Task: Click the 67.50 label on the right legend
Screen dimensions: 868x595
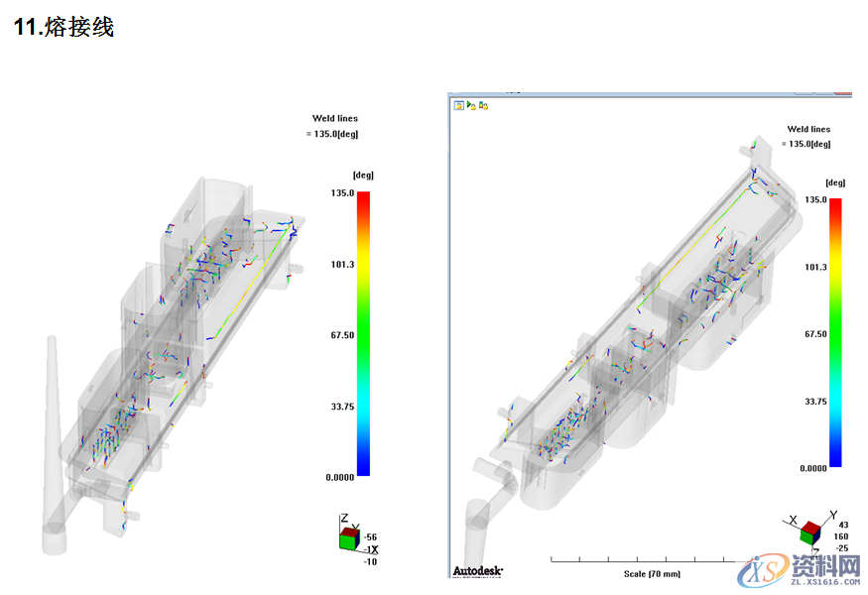Action: coord(815,334)
